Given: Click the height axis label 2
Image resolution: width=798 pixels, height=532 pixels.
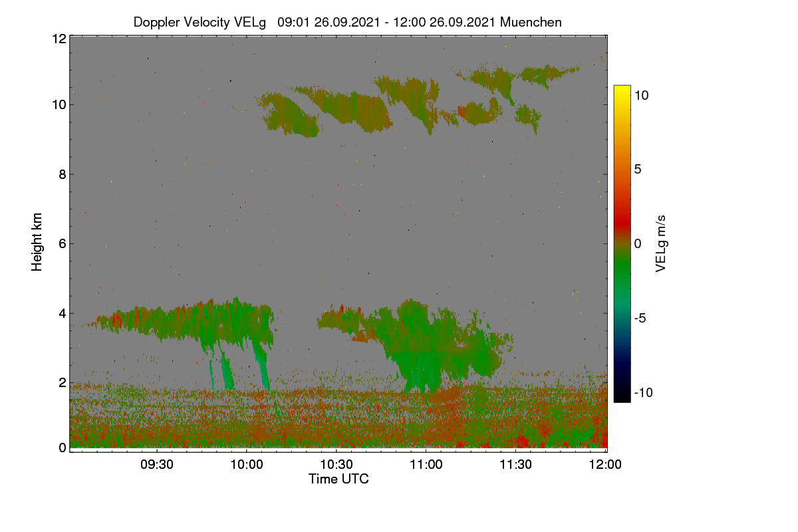Looking at the screenshot, I should pyautogui.click(x=63, y=382).
